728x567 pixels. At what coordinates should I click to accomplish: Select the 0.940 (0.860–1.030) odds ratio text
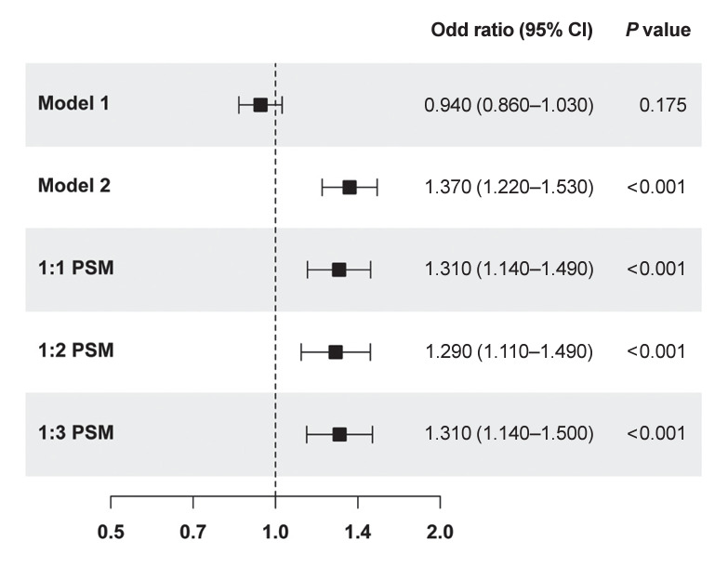[509, 105]
